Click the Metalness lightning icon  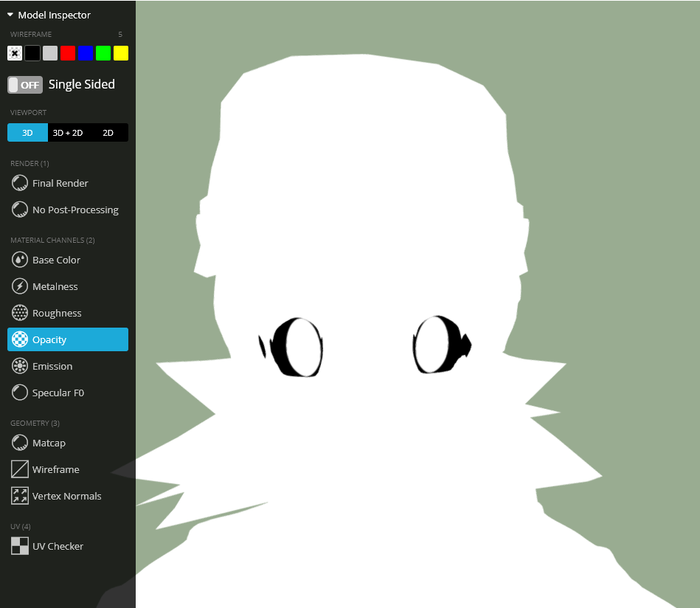pyautogui.click(x=20, y=286)
